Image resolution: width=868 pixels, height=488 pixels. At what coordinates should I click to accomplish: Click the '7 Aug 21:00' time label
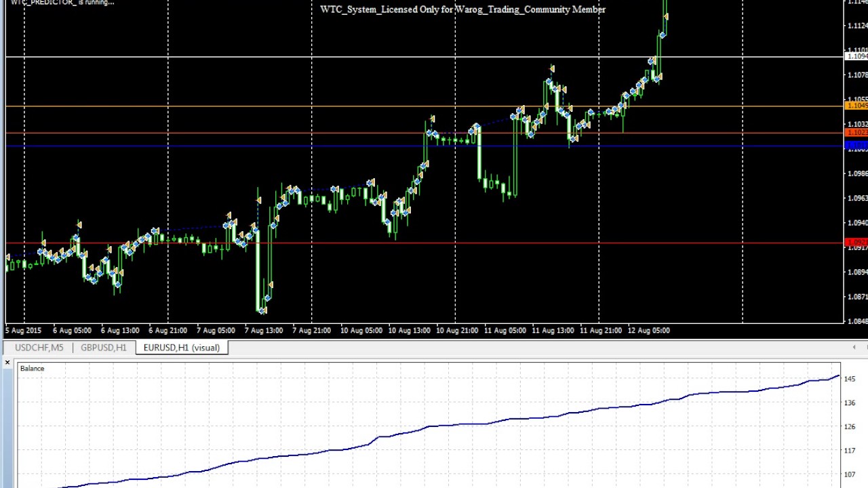[311, 331]
